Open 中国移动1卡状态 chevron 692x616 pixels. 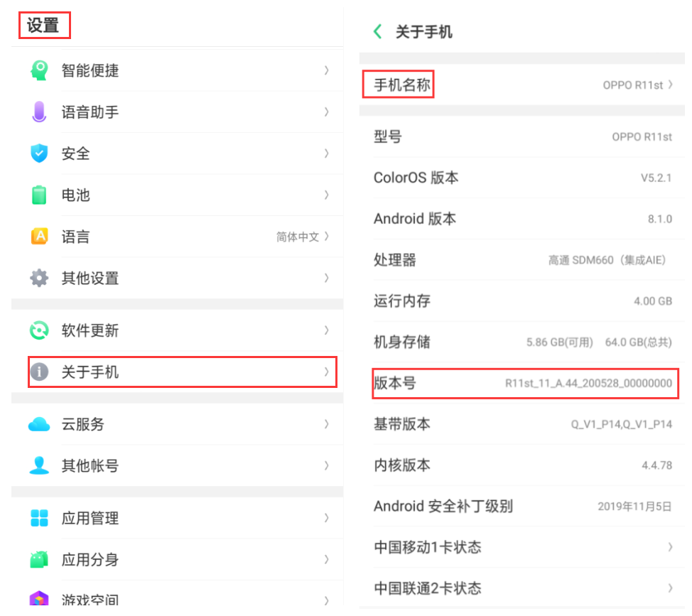click(671, 547)
